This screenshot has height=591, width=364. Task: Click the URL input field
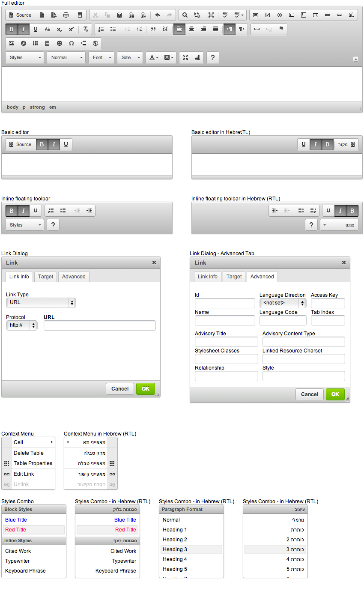(99, 325)
